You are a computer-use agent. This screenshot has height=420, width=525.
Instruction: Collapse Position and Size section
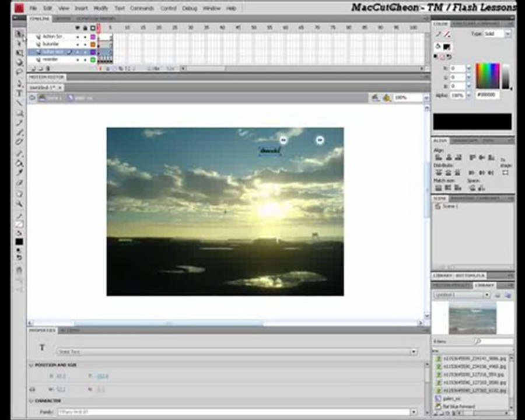31,365
